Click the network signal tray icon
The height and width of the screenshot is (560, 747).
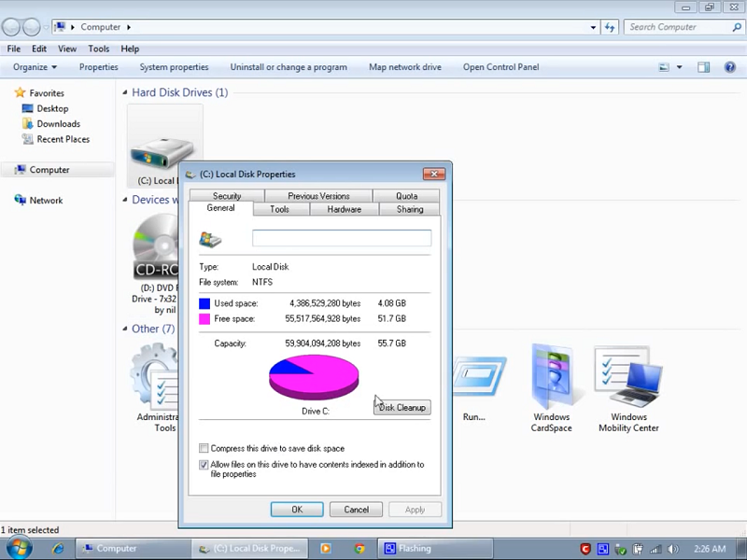[655, 549]
